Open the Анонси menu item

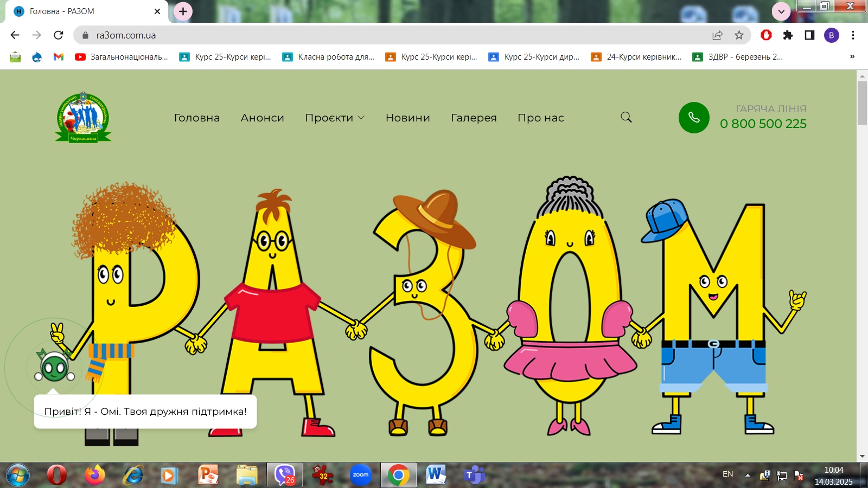tap(263, 118)
